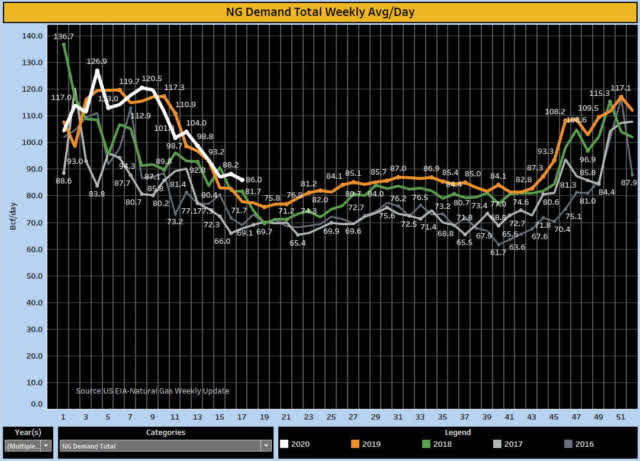Click the 126.9 data point label
Image resolution: width=640 pixels, height=461 pixels.
tap(97, 61)
